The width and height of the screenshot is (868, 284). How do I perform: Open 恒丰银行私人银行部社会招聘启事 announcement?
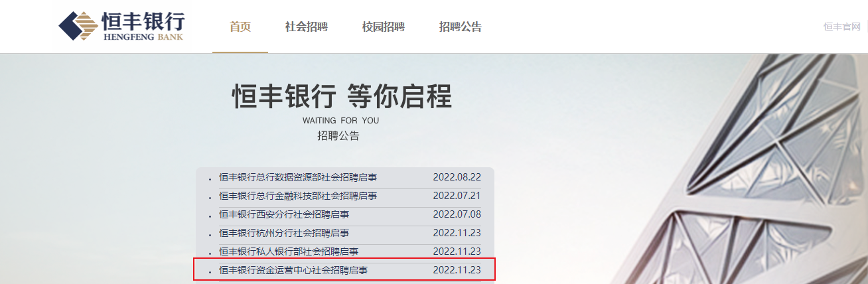pyautogui.click(x=289, y=251)
